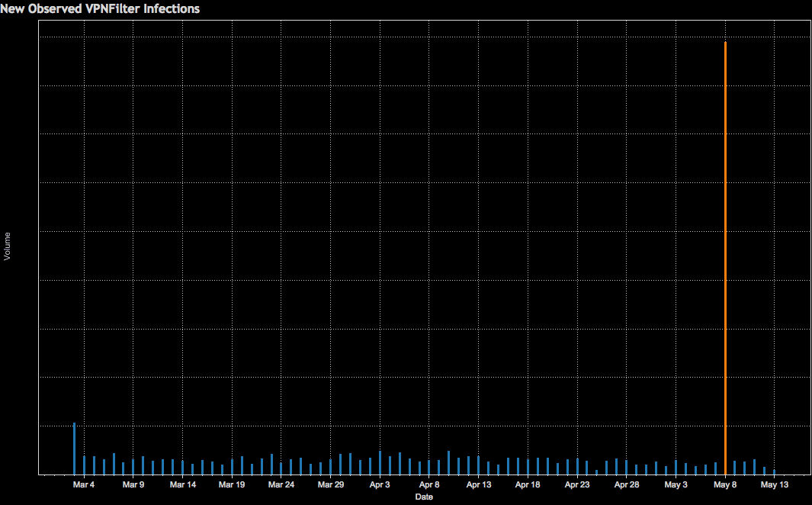Viewport: 812px width, 505px height.
Task: Click the 'Apr 28' axis tick label
Action: click(x=627, y=485)
